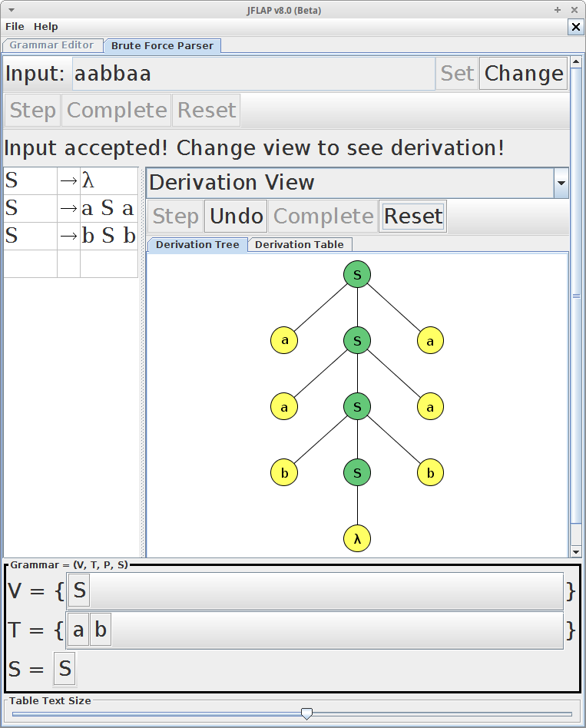This screenshot has width=586, height=728.
Task: Click the lambda leaf node in tree
Action: pyautogui.click(x=357, y=539)
